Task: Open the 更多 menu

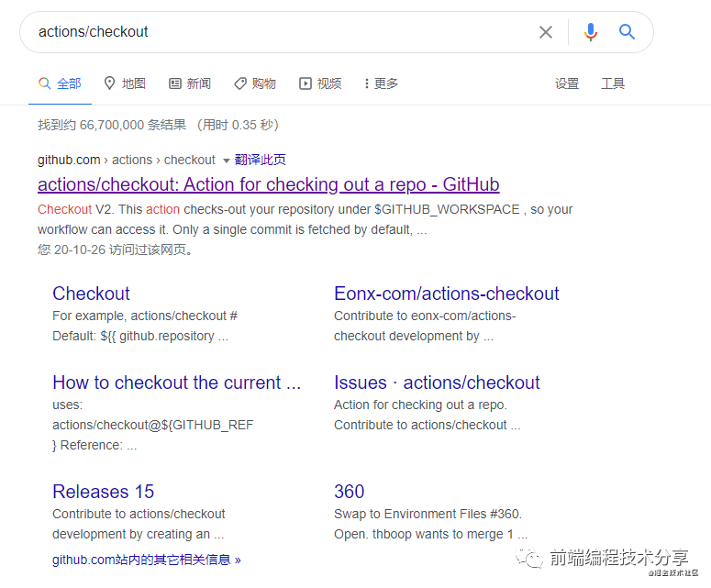Action: 381,83
